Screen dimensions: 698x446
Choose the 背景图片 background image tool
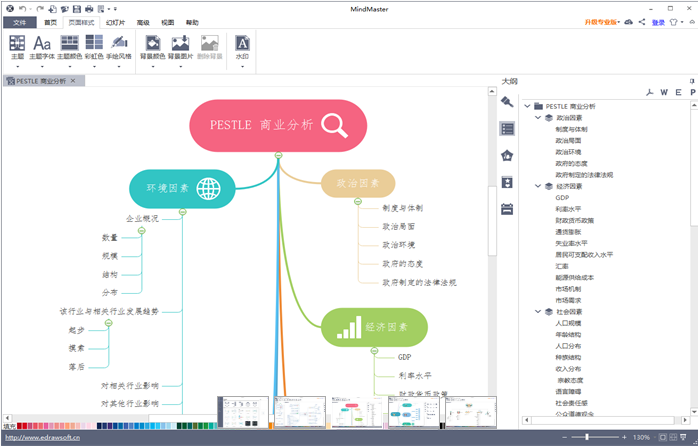point(180,47)
